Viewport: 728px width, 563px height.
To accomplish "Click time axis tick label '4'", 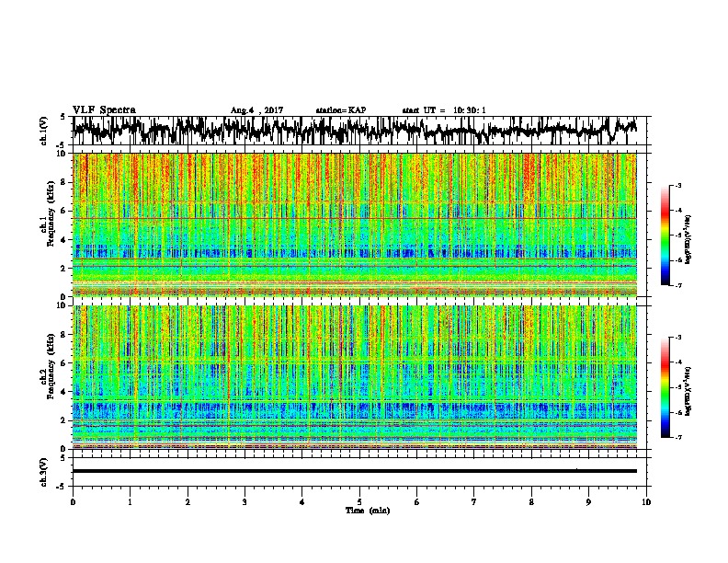I will tap(301, 502).
